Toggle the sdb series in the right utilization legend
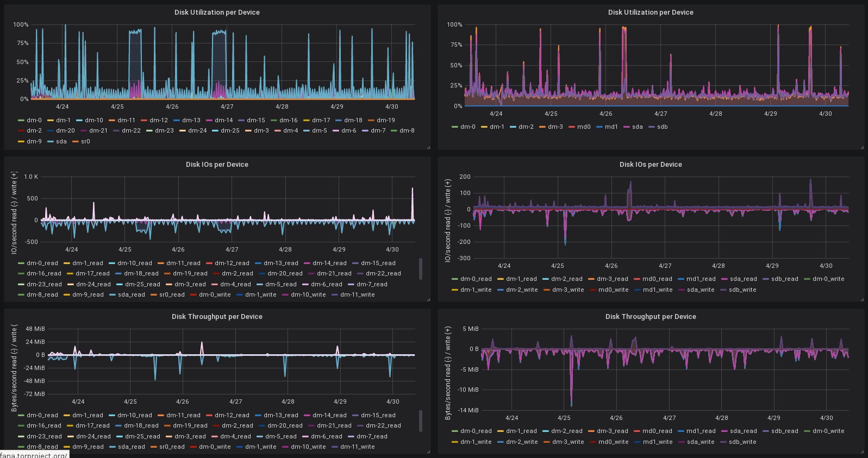This screenshot has width=868, height=458. pyautogui.click(x=662, y=127)
